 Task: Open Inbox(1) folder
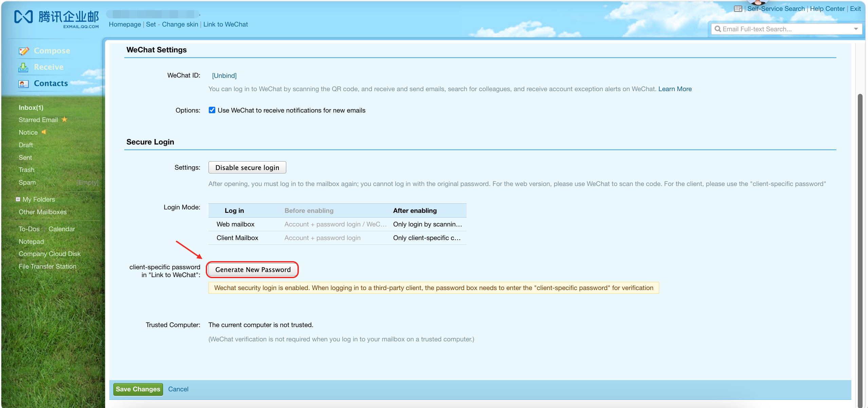click(31, 107)
